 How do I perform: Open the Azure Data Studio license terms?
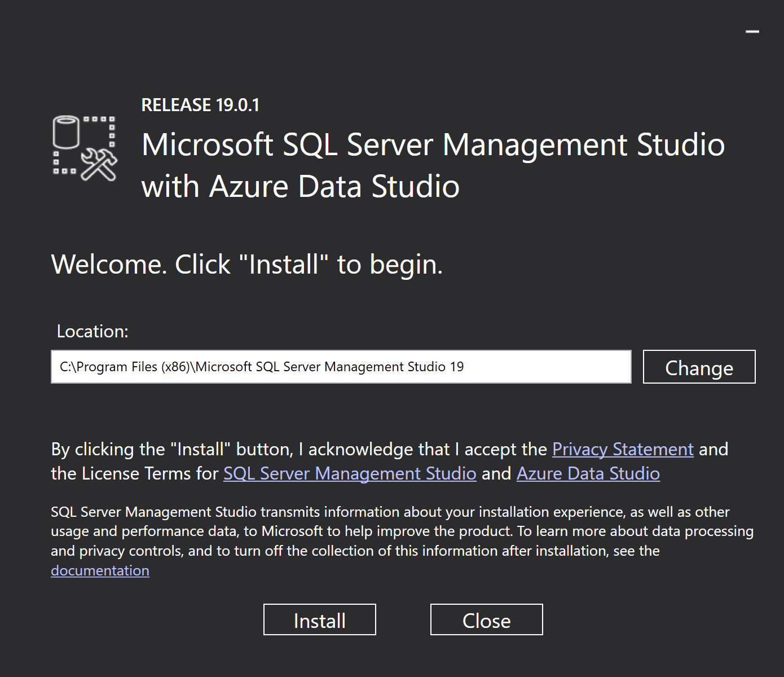coord(588,474)
